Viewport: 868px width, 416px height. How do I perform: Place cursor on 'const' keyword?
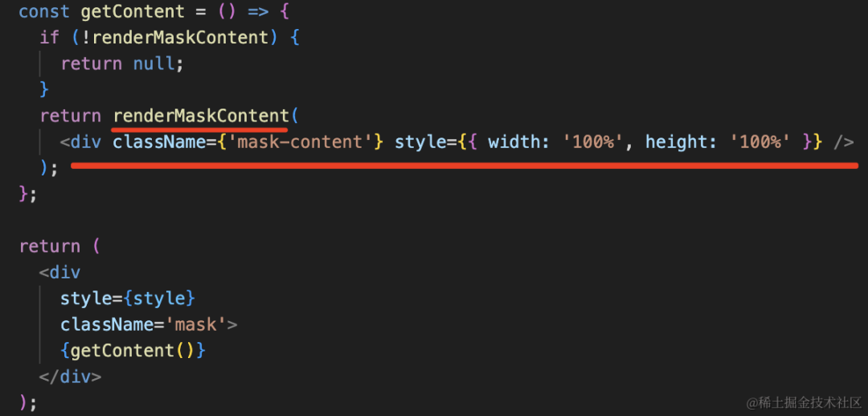(x=45, y=11)
